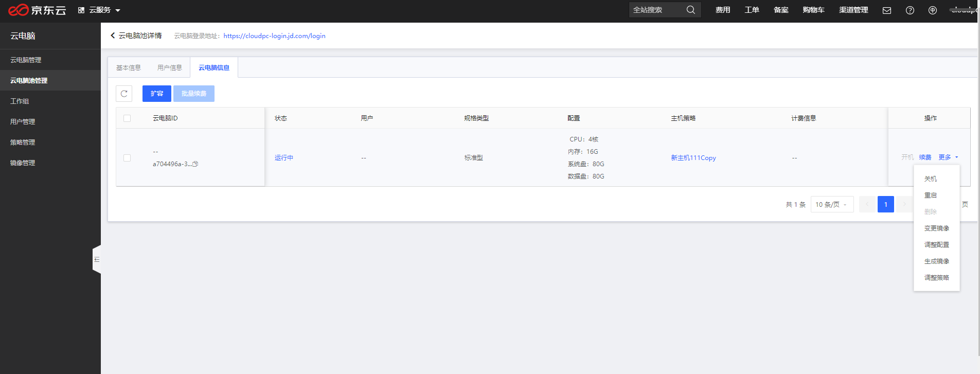
Task: Collapse the sidebar with the handle icon
Action: tap(97, 259)
